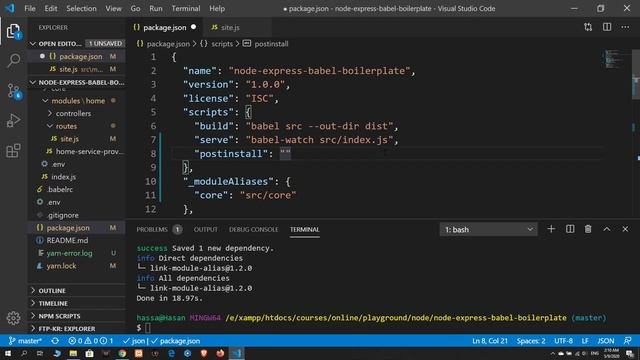
Task: Expand the NPM Scripts section
Action: (x=77, y=316)
